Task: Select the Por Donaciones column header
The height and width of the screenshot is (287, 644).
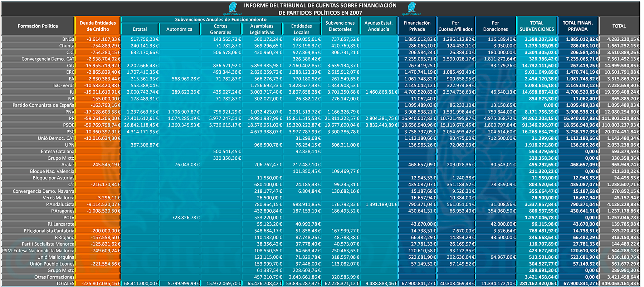Action: click(495, 26)
